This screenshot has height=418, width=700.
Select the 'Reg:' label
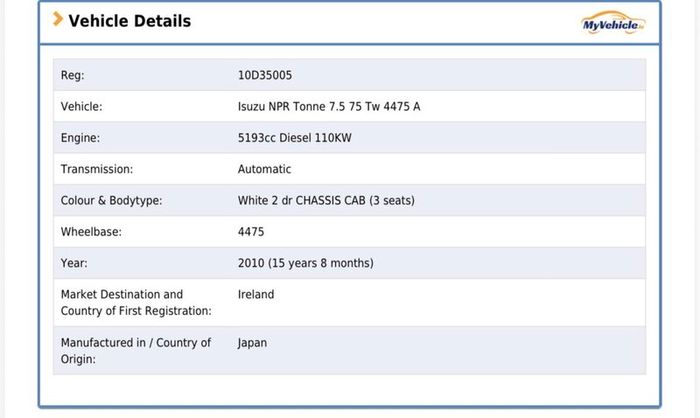[x=72, y=75]
